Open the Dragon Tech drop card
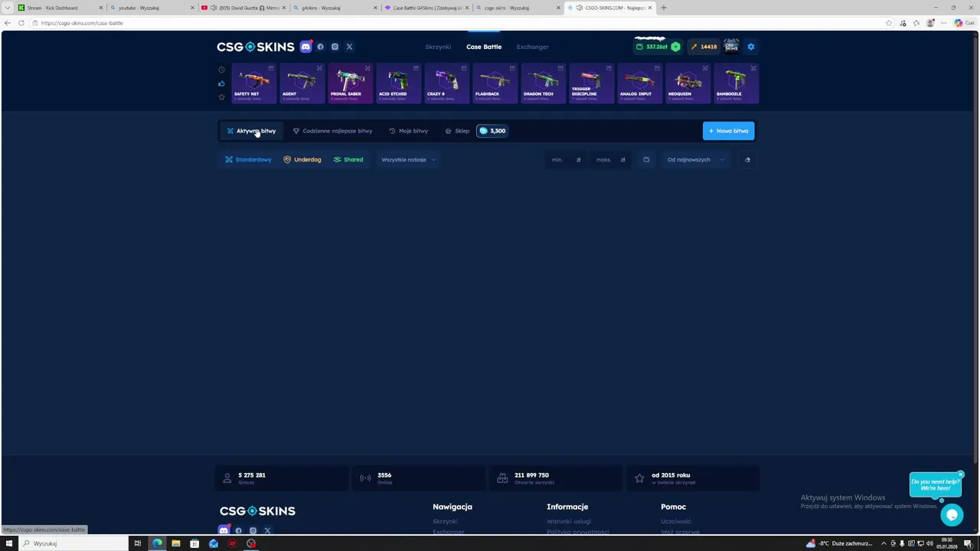This screenshot has width=980, height=551. 543,83
